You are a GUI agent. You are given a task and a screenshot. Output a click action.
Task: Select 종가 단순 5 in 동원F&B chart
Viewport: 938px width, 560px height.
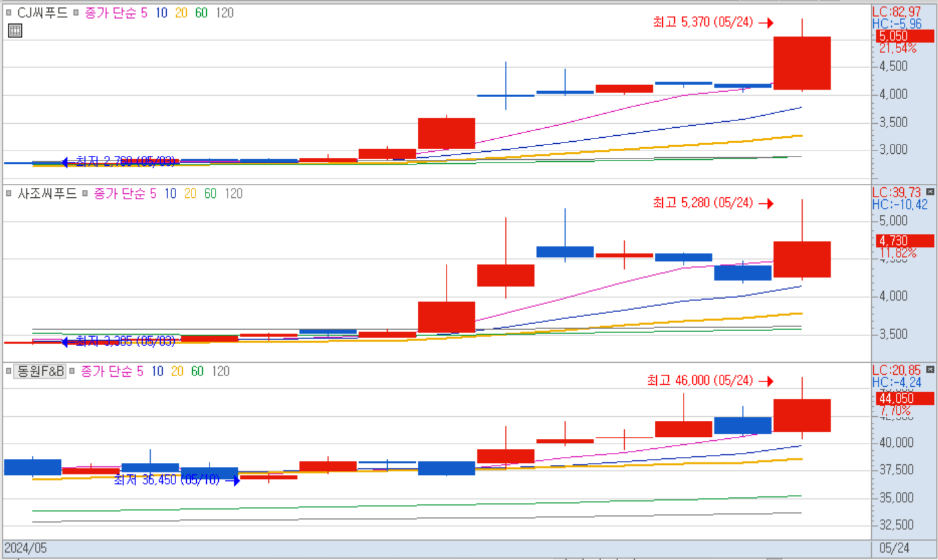pos(112,371)
